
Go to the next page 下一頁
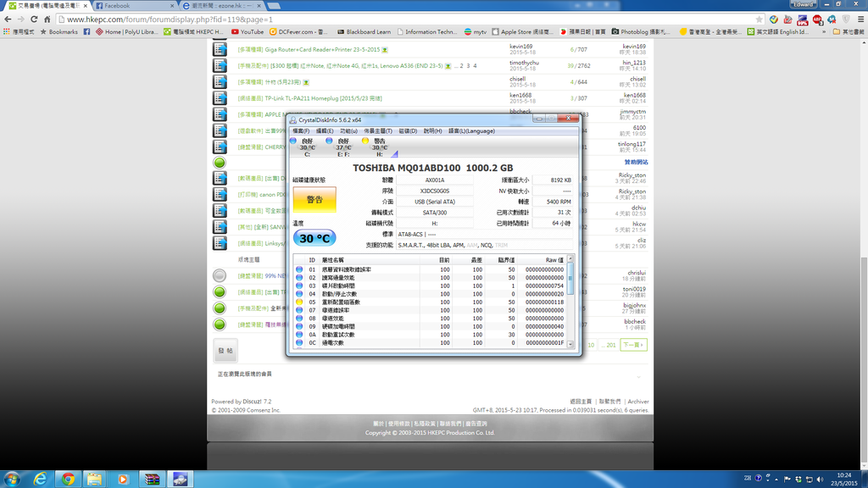[633, 345]
